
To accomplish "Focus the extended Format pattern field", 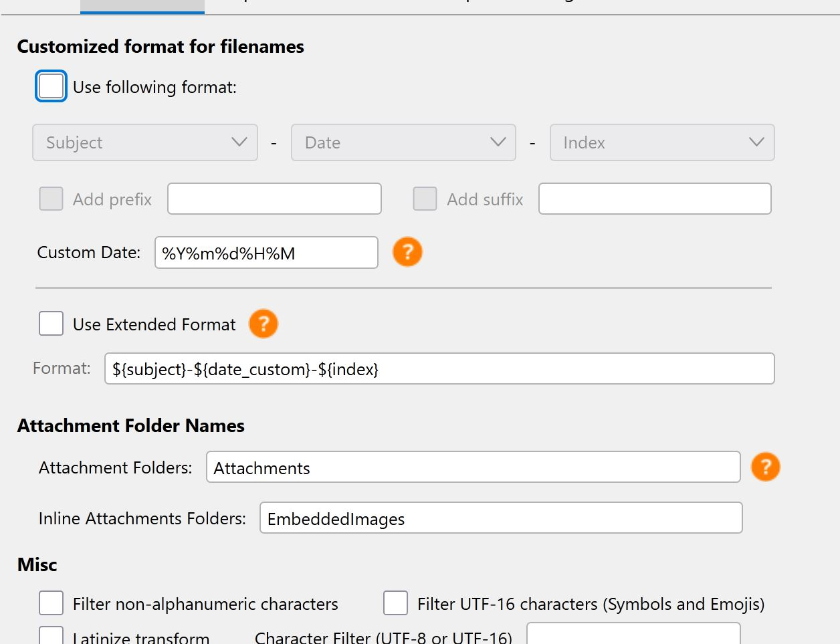I will tap(439, 368).
